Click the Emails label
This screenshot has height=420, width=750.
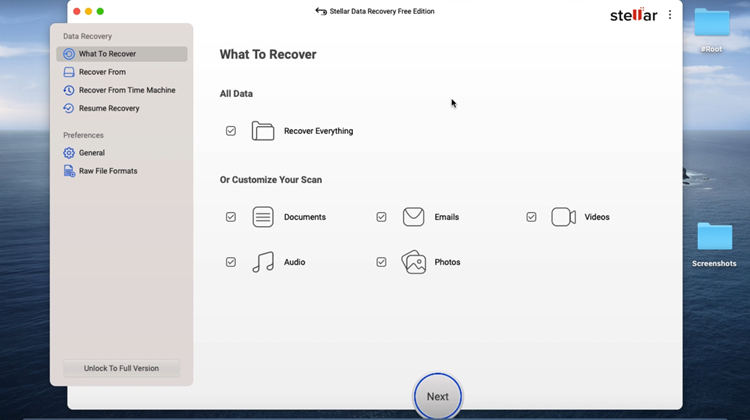(x=447, y=217)
